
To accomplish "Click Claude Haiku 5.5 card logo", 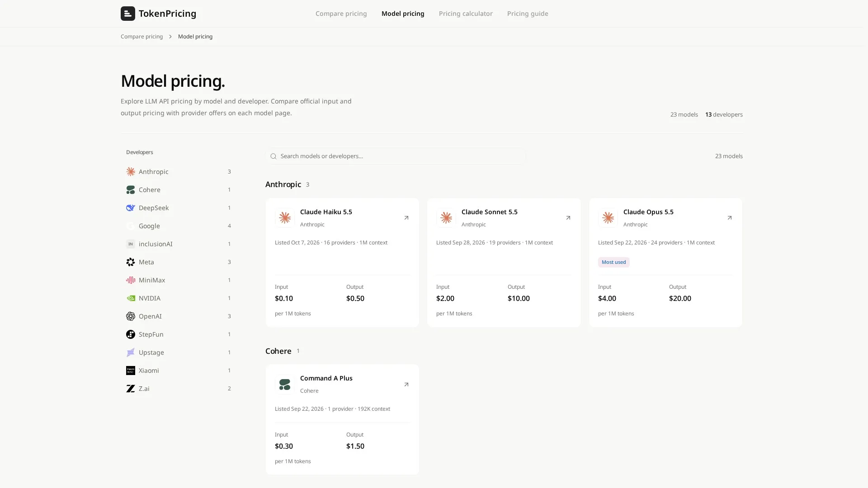I will (x=285, y=218).
